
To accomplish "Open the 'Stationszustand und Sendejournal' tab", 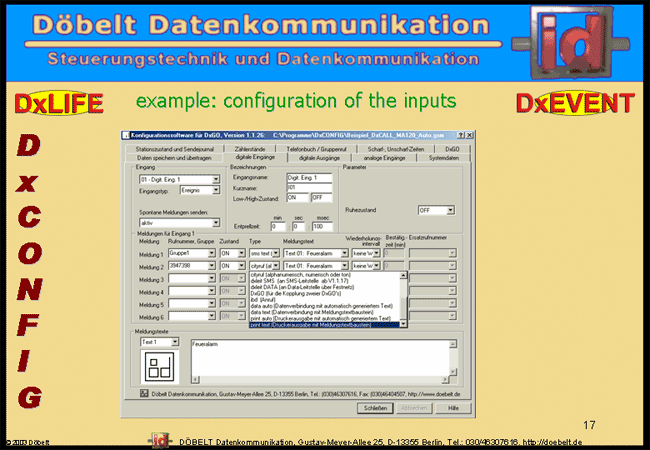I will point(175,149).
